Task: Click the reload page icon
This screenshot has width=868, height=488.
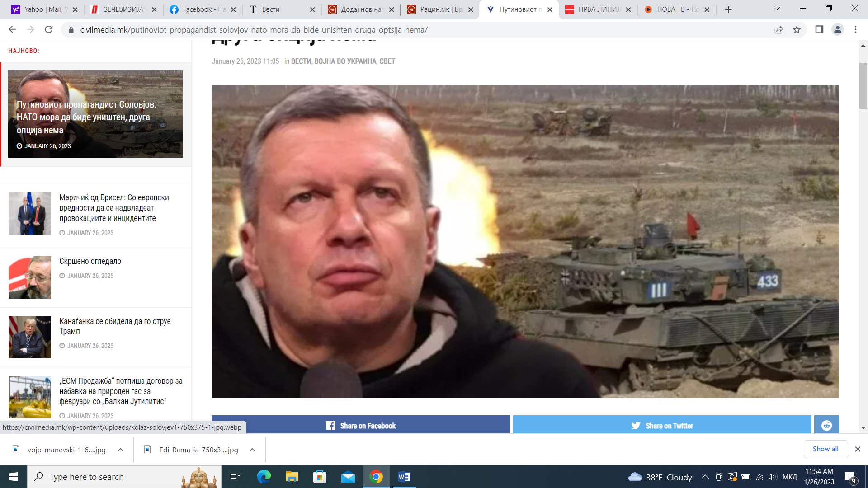Action: click(x=49, y=30)
